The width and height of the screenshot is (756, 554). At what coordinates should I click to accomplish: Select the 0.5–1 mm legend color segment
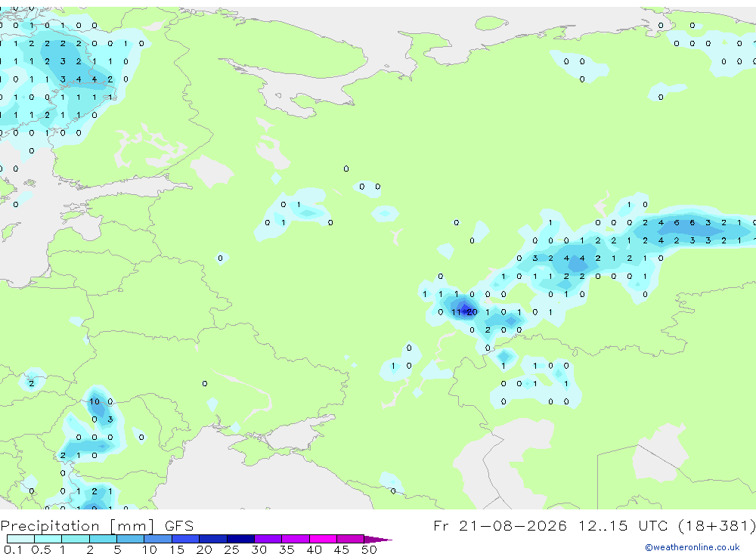48,539
